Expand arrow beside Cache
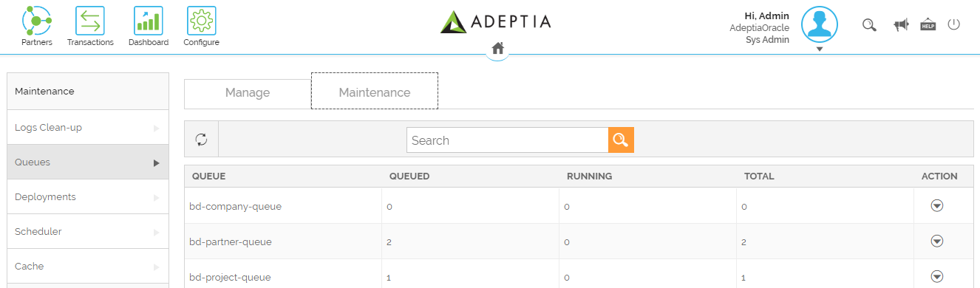 coord(156,267)
